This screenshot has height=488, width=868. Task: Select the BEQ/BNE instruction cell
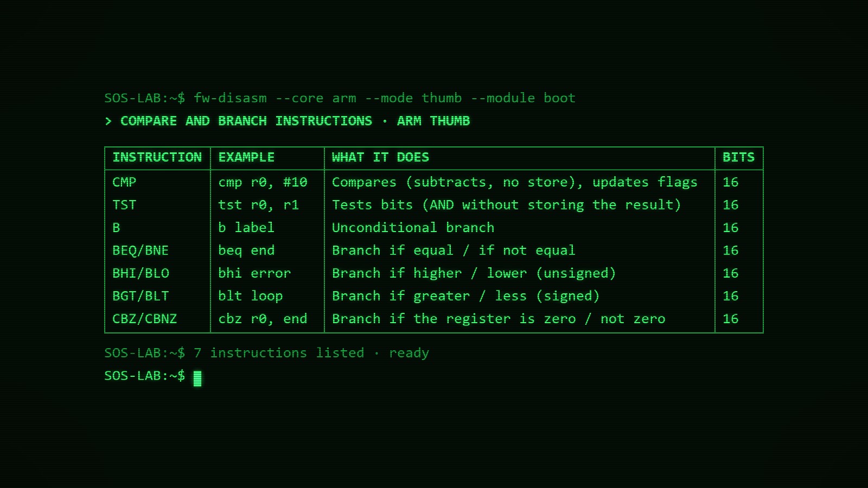coord(141,251)
